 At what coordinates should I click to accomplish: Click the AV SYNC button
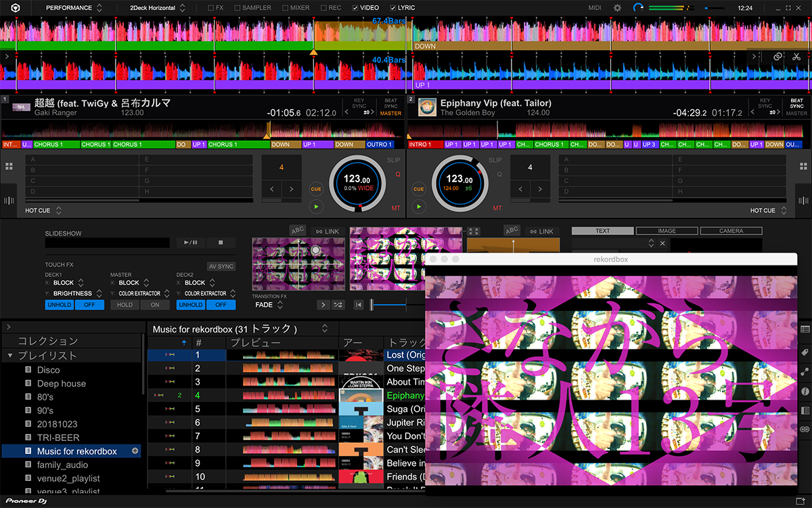tap(221, 266)
